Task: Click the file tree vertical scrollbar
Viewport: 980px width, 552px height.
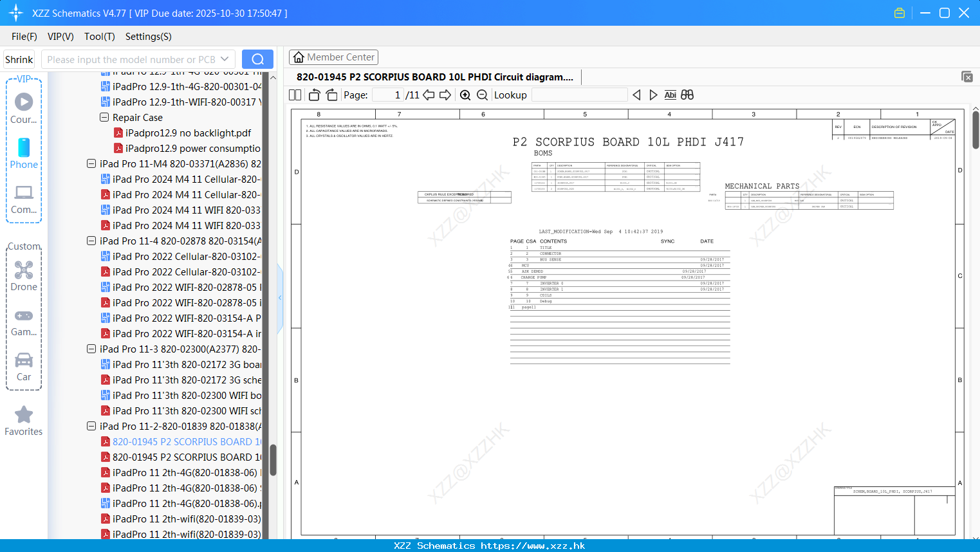Action: [273, 459]
